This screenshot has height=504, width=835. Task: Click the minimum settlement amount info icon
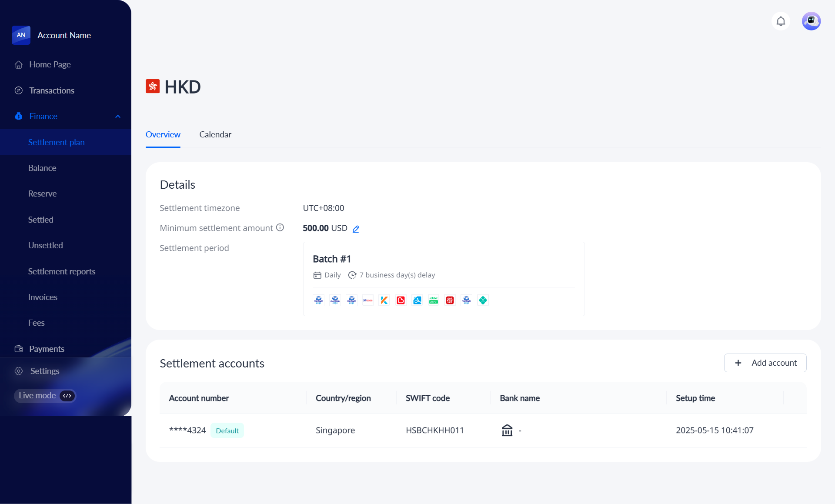click(x=280, y=227)
